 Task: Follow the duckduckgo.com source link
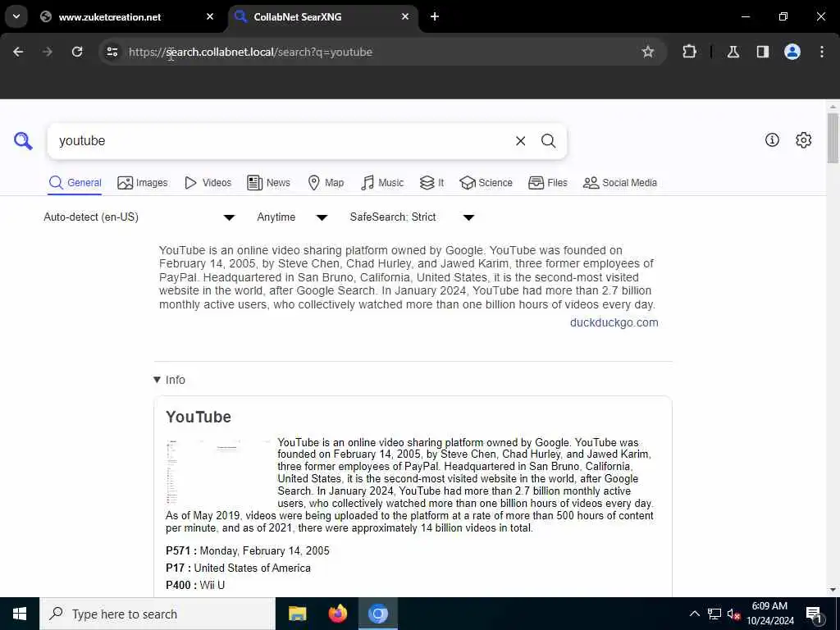[x=614, y=322]
